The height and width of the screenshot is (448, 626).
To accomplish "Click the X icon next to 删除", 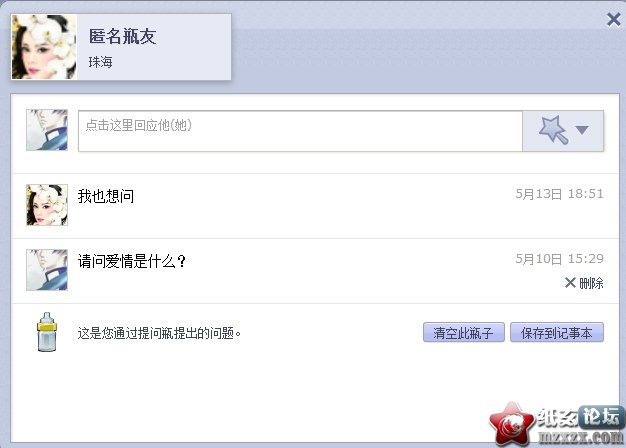I will coord(570,283).
